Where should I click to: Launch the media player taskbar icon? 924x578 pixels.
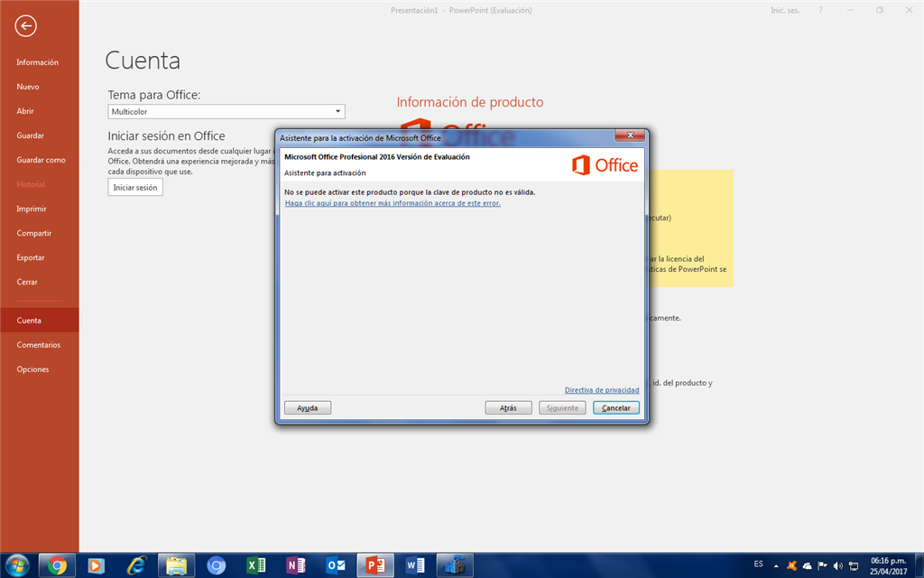[x=96, y=565]
